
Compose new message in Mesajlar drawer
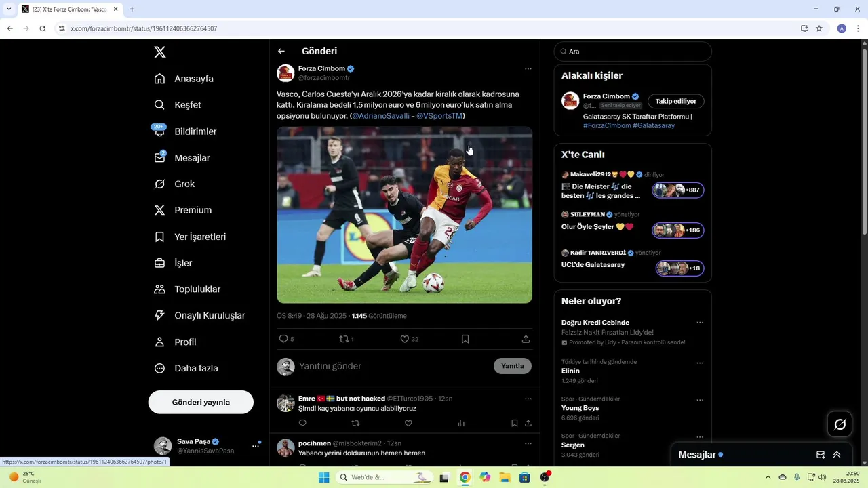pyautogui.click(x=821, y=455)
